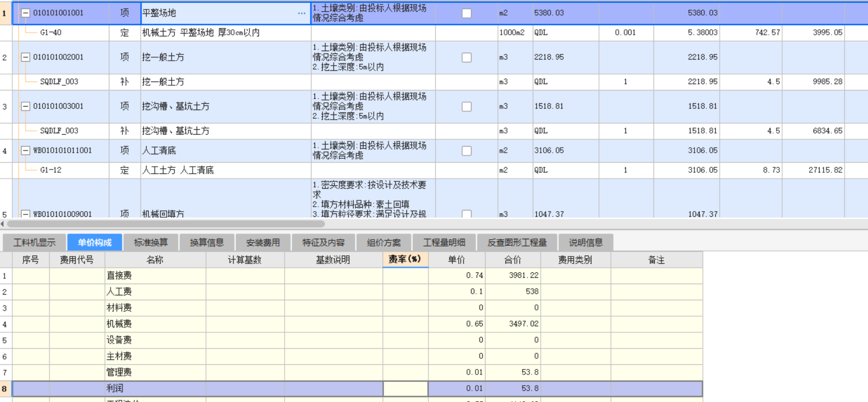
Task: Select SQDLF_003 under 挖沟槽、基坑土方
Action: coord(59,131)
